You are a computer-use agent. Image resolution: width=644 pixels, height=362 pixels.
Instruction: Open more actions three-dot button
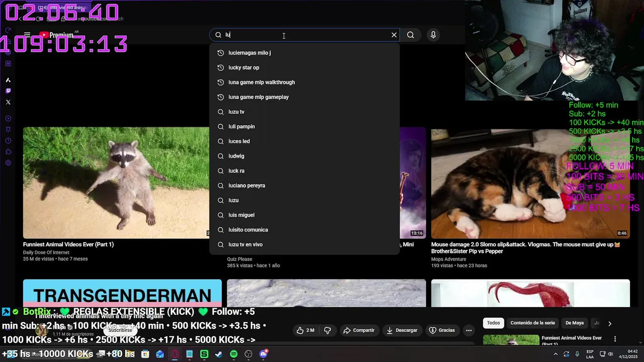[469, 330]
